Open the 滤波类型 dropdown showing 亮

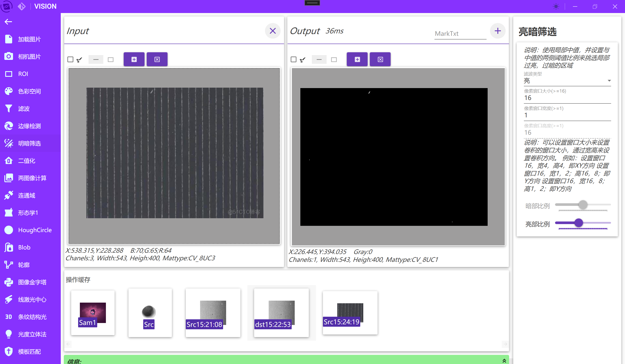click(x=567, y=81)
